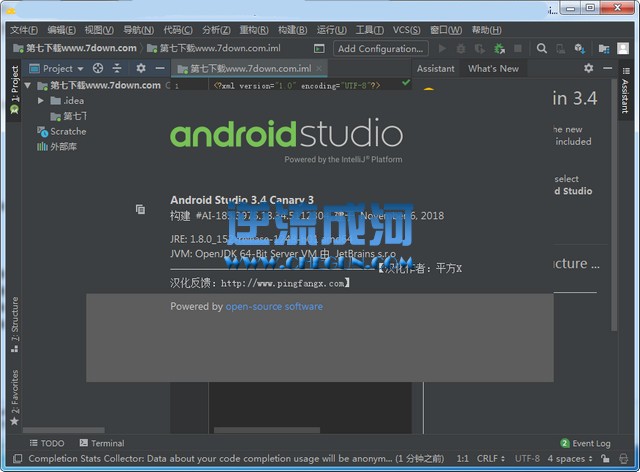Click the Assistant icon on right strip

pyautogui.click(x=625, y=71)
